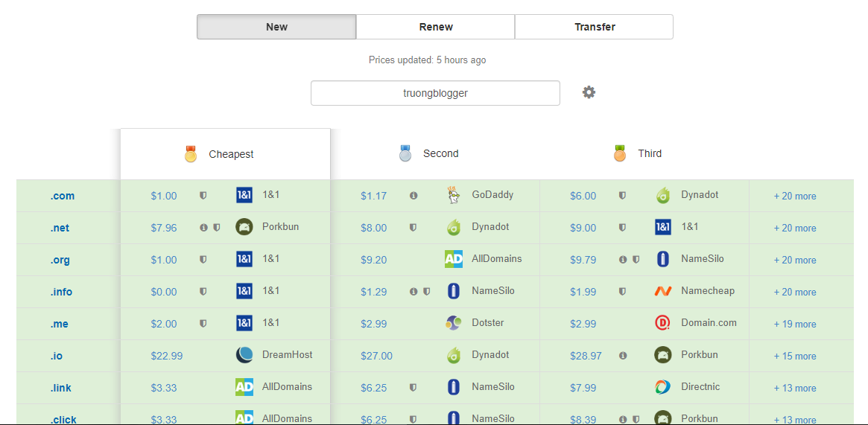Click the AllDomains logo in .link row

tap(244, 388)
